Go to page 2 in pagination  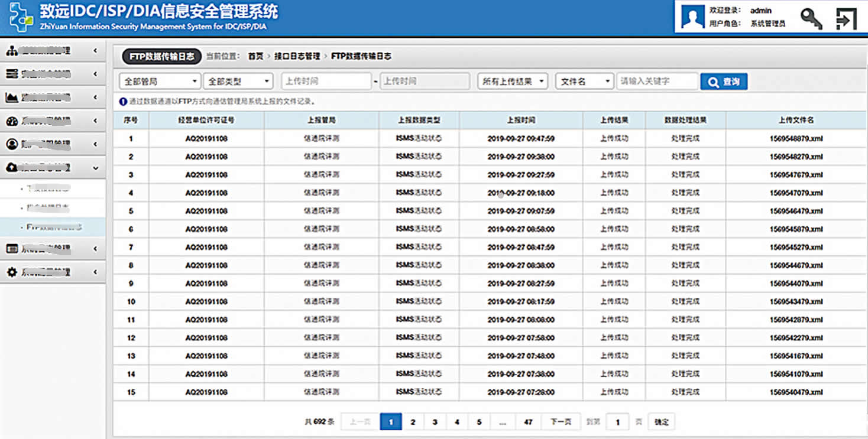click(x=413, y=422)
